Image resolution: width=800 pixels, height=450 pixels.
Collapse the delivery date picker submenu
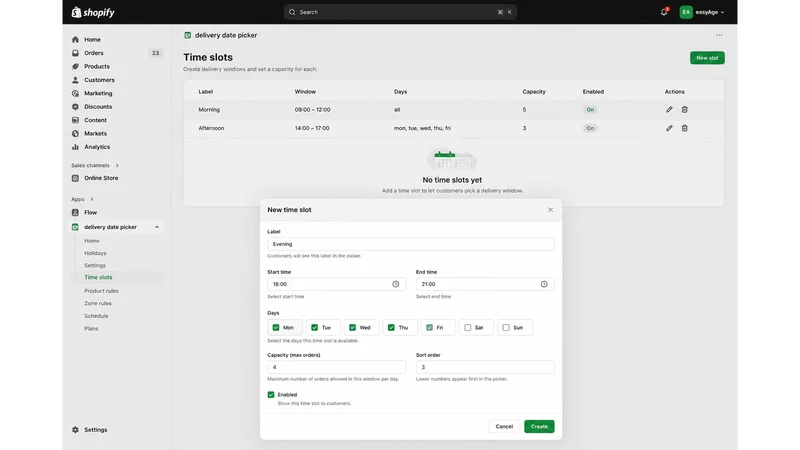coord(157,227)
